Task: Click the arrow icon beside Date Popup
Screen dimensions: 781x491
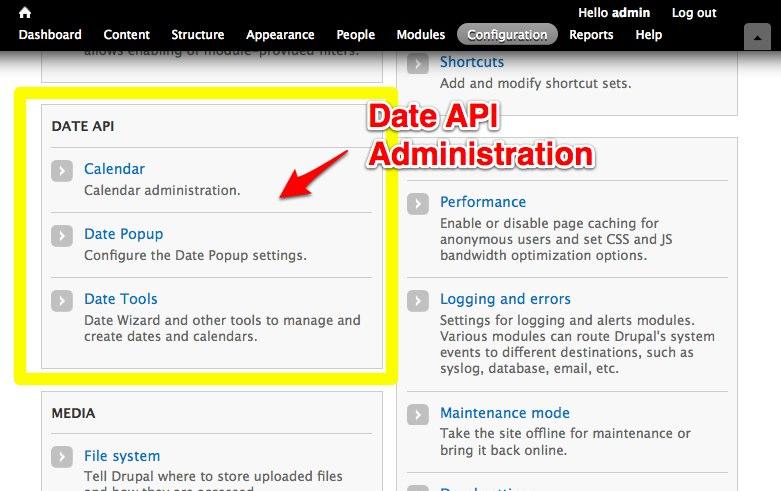Action: [x=62, y=236]
